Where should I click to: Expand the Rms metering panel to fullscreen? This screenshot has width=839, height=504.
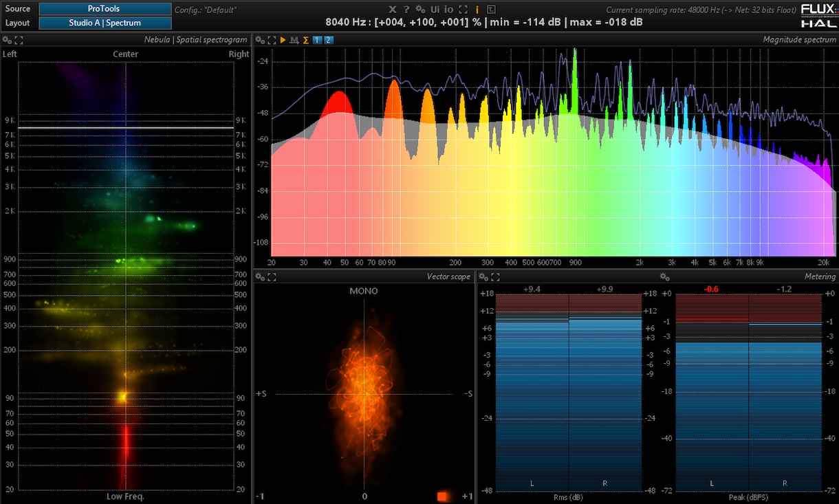coord(495,276)
